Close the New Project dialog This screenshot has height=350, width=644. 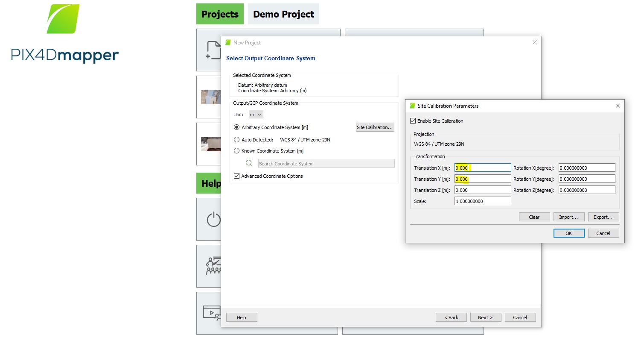pos(535,42)
